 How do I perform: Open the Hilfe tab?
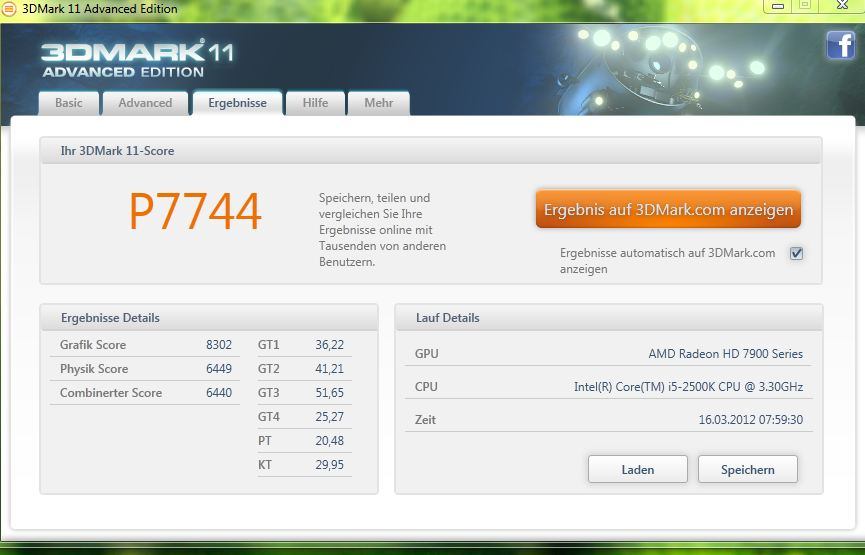[x=316, y=103]
